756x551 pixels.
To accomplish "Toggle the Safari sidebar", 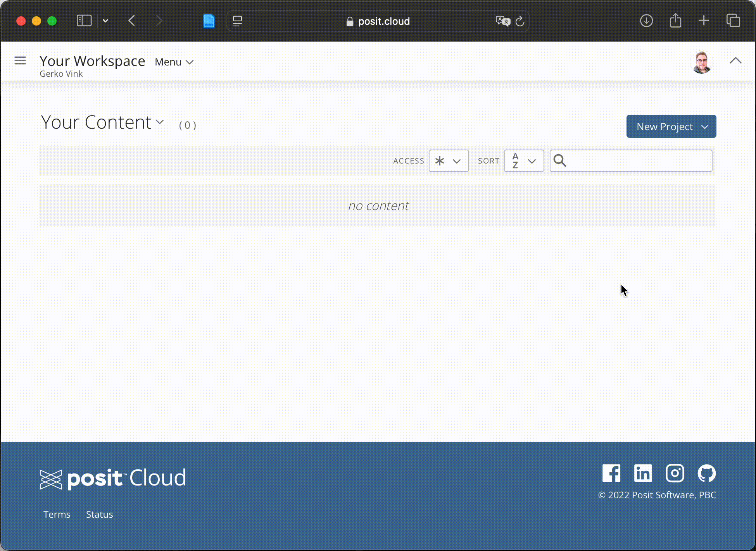I will (84, 21).
